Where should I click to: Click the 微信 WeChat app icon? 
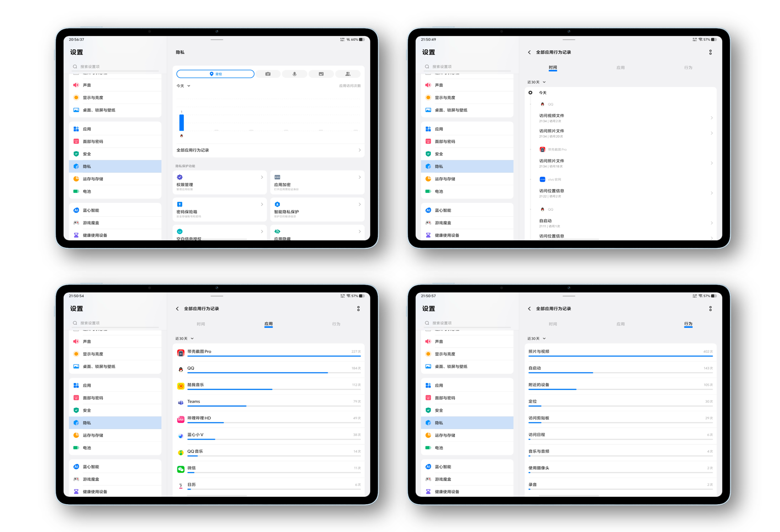click(181, 469)
